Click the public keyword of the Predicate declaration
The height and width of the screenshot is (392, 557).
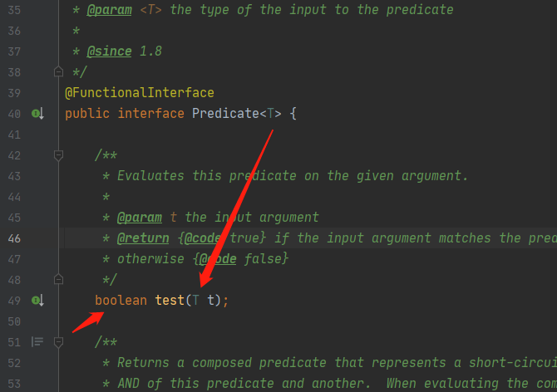87,114
